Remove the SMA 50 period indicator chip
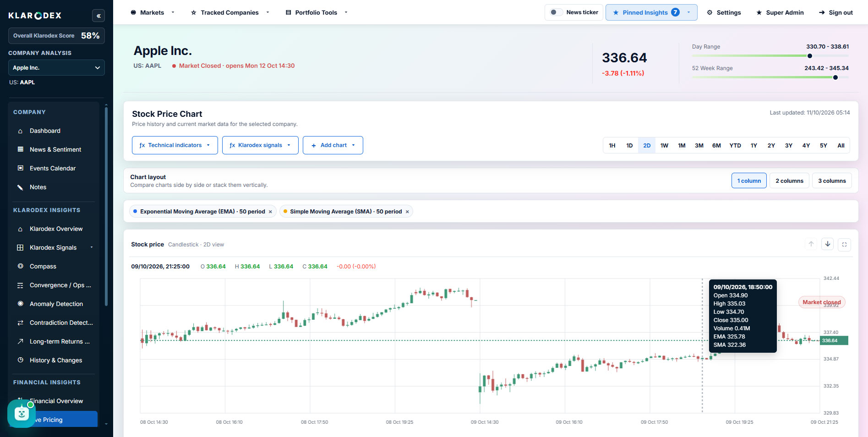The width and height of the screenshot is (868, 437). (407, 212)
